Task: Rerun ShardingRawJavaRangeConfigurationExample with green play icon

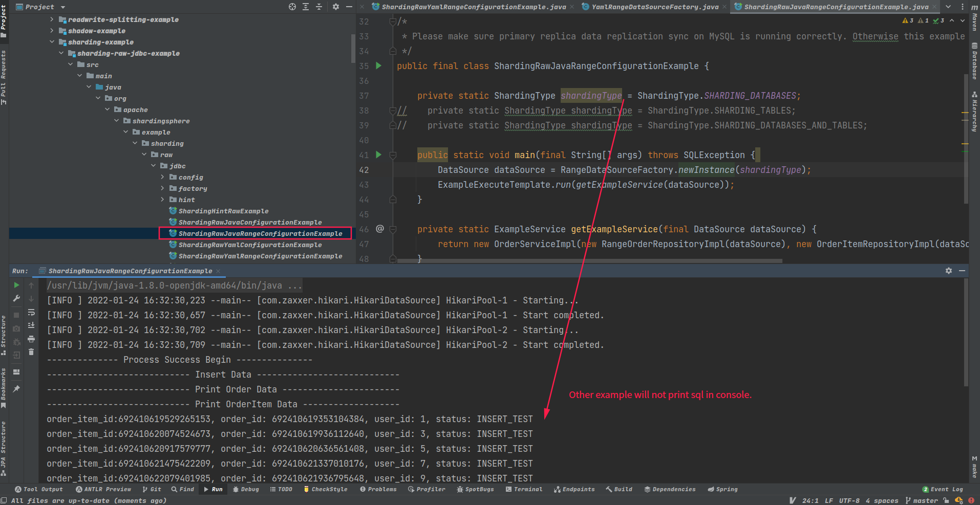Action: point(16,285)
